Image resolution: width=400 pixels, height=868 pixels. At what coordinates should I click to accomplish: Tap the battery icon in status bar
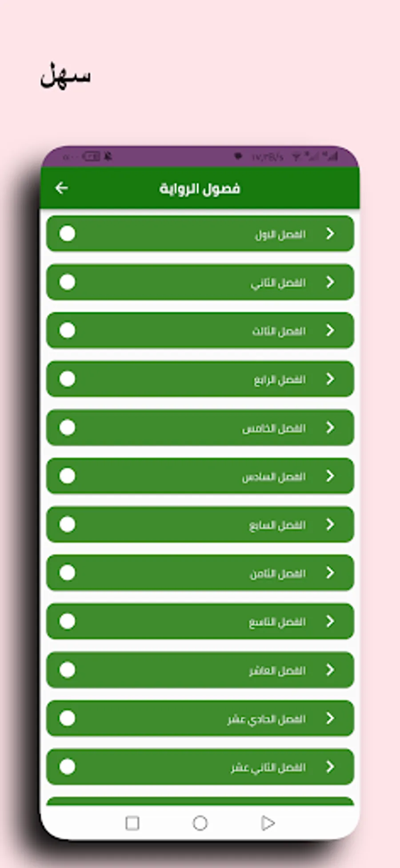tap(91, 156)
